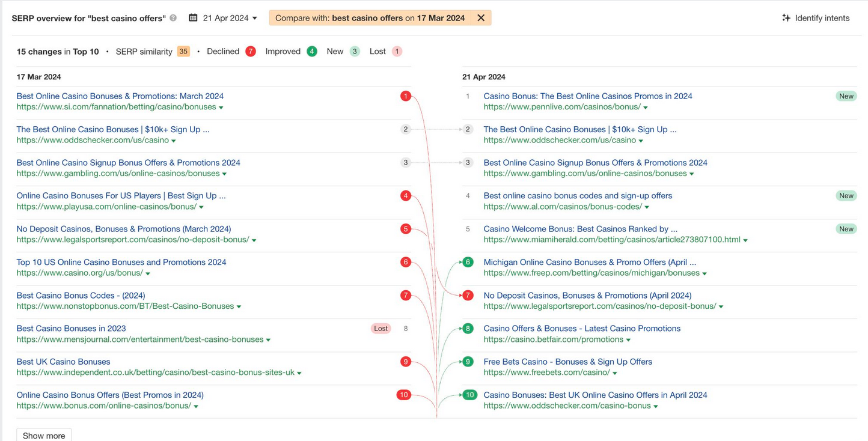Click the Declined count 7 badge
The width and height of the screenshot is (868, 441).
point(251,52)
